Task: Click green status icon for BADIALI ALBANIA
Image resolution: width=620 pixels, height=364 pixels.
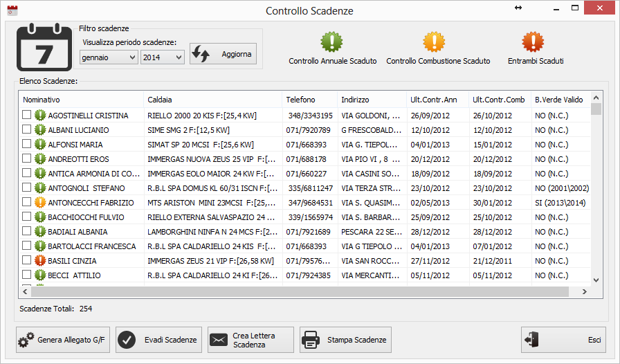Action: pos(40,231)
